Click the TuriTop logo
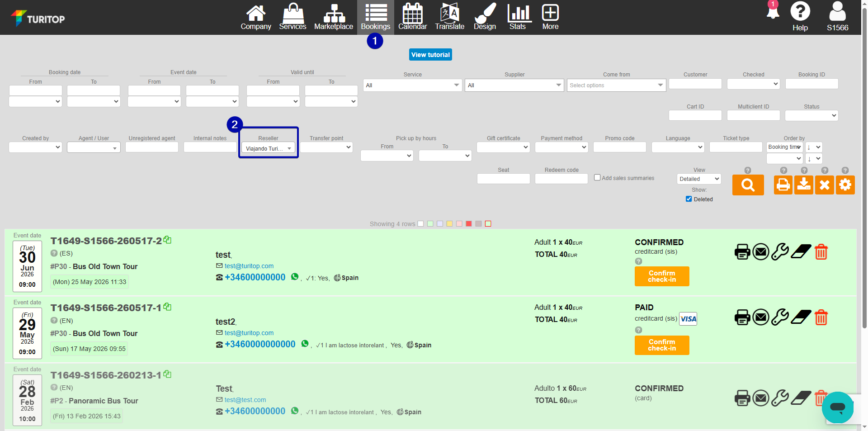 pos(38,18)
